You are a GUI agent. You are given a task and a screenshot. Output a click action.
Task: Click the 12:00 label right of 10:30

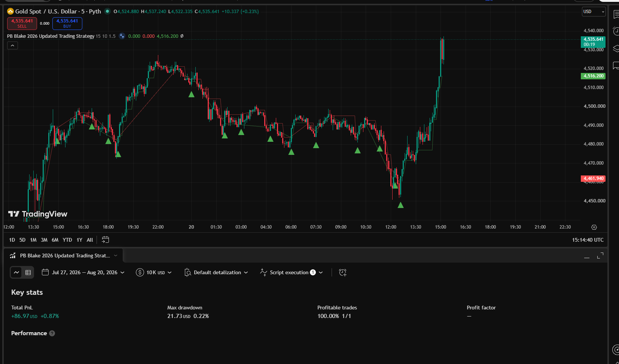[x=391, y=227]
